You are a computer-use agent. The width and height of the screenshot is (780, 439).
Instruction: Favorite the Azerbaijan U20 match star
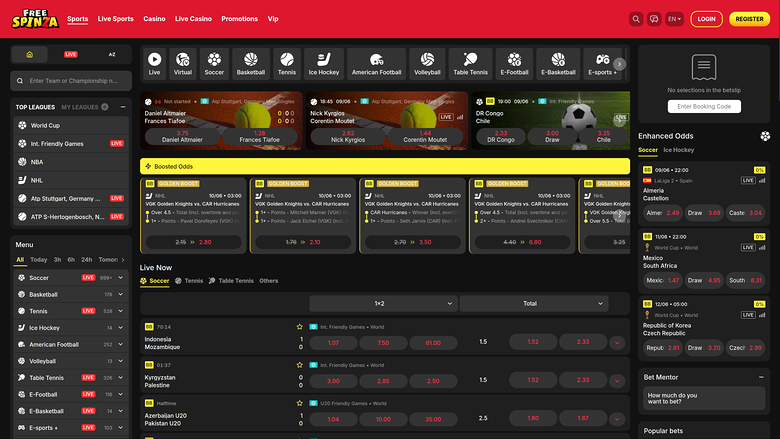click(299, 403)
